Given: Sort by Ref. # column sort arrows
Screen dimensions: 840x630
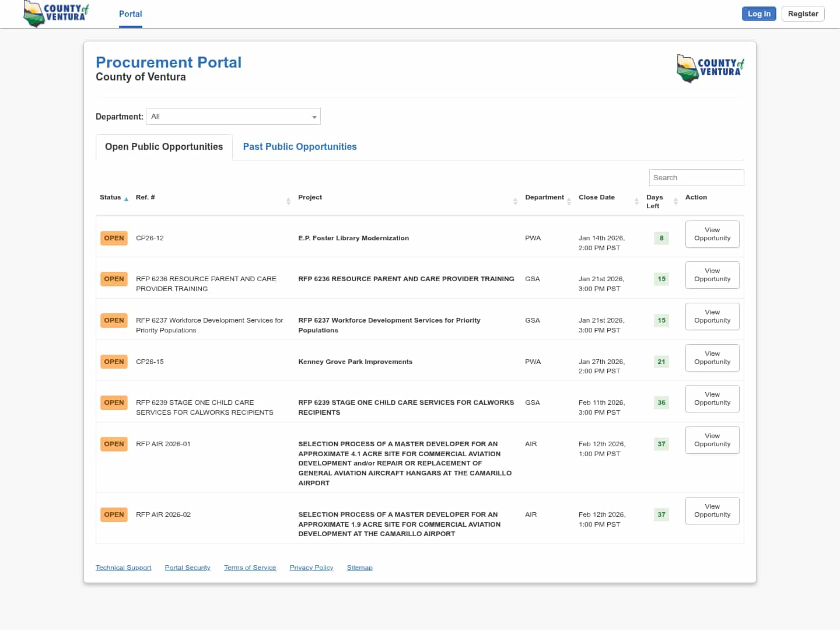Looking at the screenshot, I should pos(288,201).
